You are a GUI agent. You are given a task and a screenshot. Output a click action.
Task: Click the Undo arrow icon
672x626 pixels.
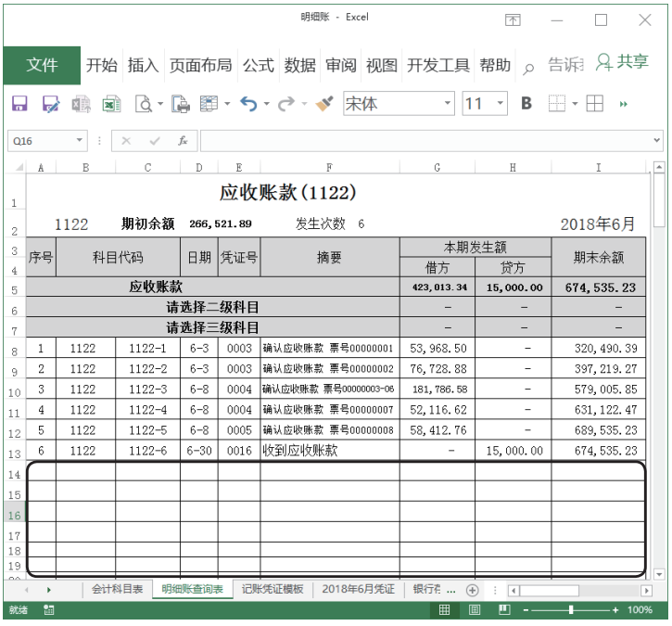[248, 104]
